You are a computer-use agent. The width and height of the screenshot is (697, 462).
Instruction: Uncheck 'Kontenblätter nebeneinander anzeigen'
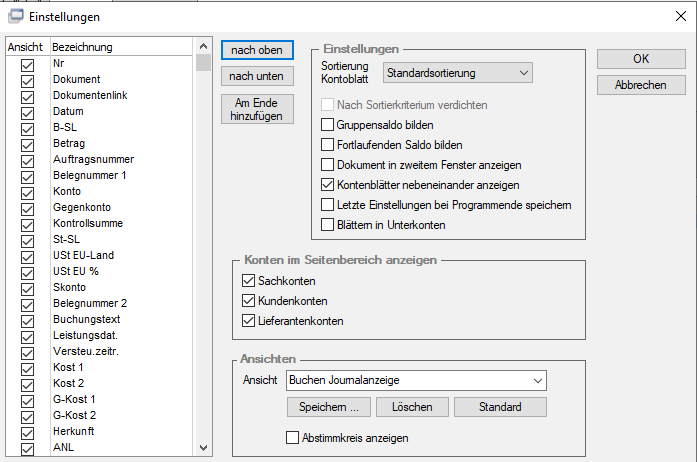pos(328,185)
